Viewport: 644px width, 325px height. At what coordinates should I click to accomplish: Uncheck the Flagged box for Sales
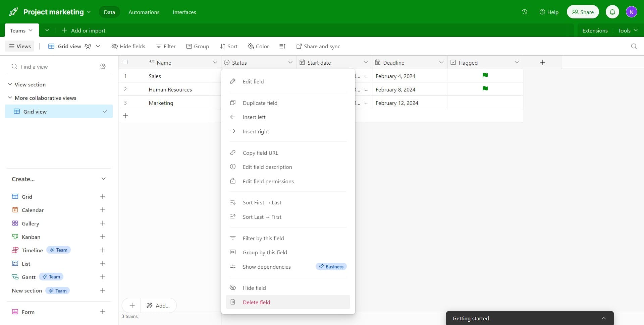tap(485, 76)
